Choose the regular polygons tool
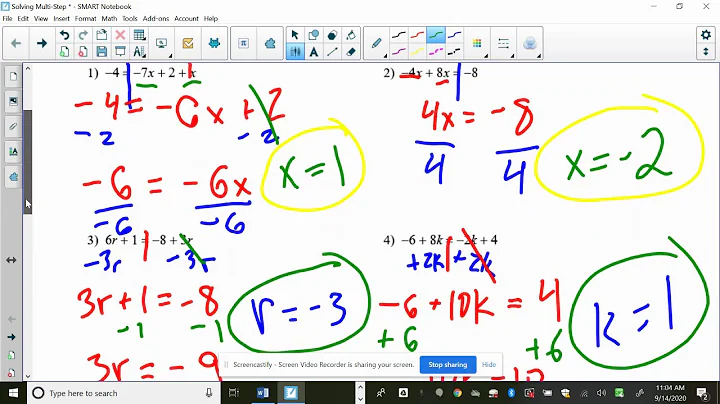720x404 pixels. click(x=332, y=35)
